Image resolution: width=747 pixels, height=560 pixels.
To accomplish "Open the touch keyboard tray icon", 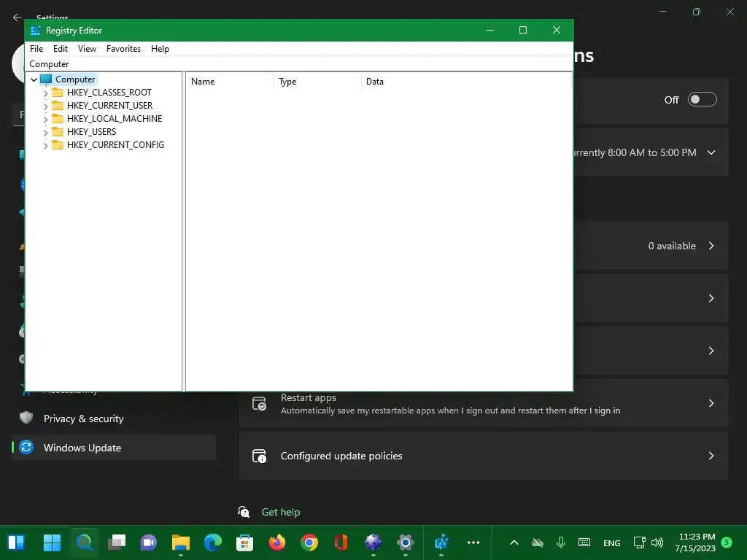I will pos(584,542).
